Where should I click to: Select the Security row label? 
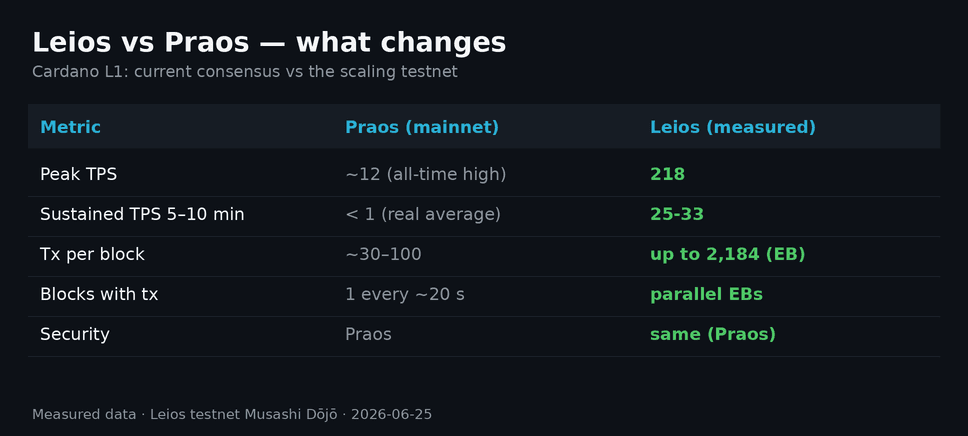[x=75, y=335]
